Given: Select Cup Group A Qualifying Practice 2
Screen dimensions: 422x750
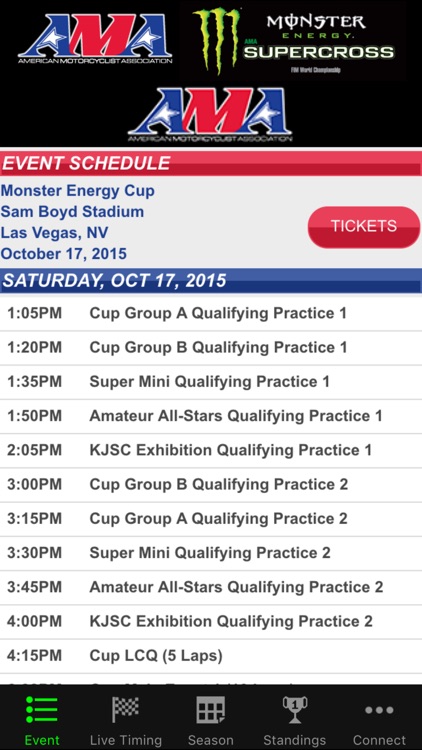Looking at the screenshot, I should coord(211,519).
